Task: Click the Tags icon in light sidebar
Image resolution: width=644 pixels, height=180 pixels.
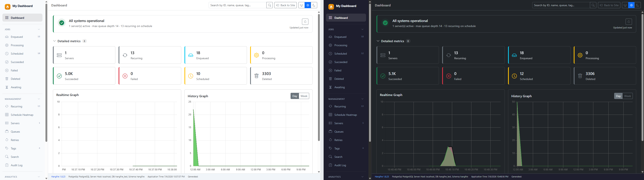Action: [x=7, y=148]
